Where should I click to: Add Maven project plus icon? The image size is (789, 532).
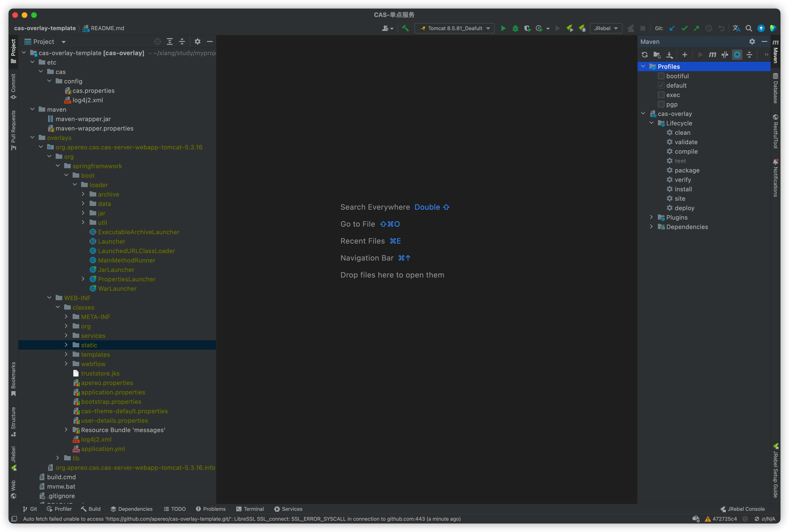685,55
